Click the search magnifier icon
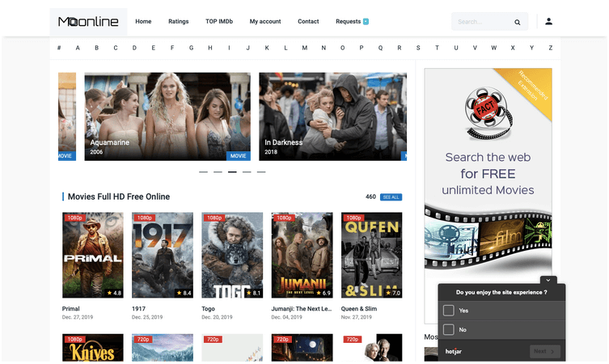Image resolution: width=609 pixels, height=364 pixels. (517, 22)
